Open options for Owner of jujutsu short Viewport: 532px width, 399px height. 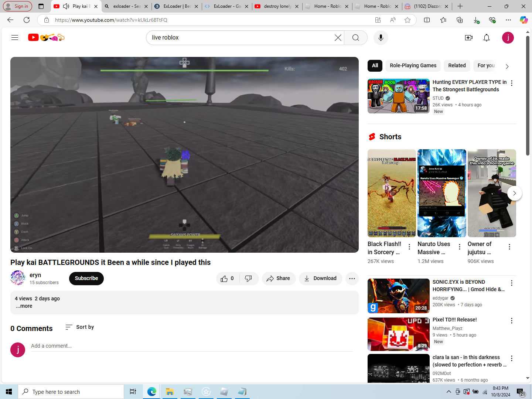coord(509,247)
